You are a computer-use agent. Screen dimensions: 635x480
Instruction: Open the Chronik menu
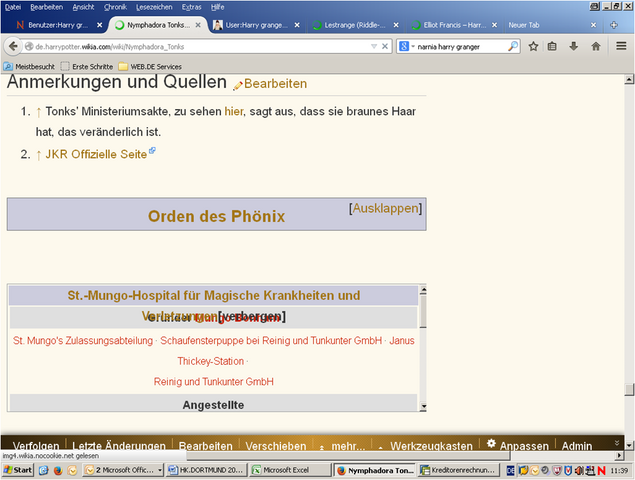115,7
